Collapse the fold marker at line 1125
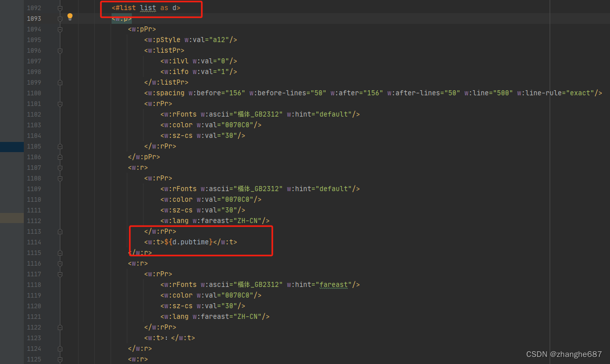This screenshot has width=610, height=364. click(60, 359)
